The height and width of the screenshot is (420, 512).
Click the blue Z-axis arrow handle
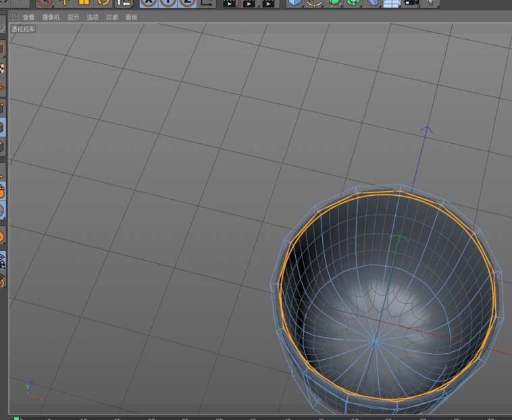tap(426, 128)
